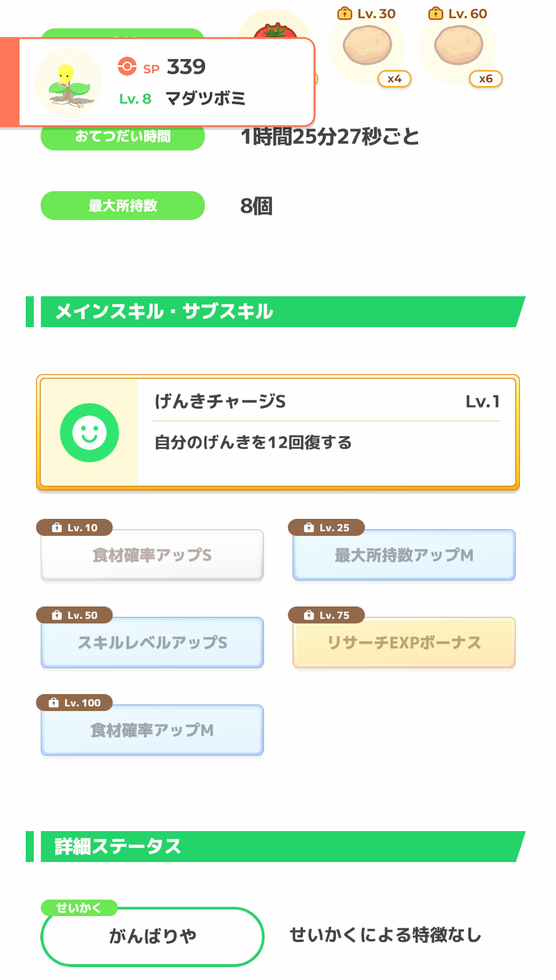556x980 pixels.
Task: Open the げんきチャージS main skill card
Action: [278, 433]
